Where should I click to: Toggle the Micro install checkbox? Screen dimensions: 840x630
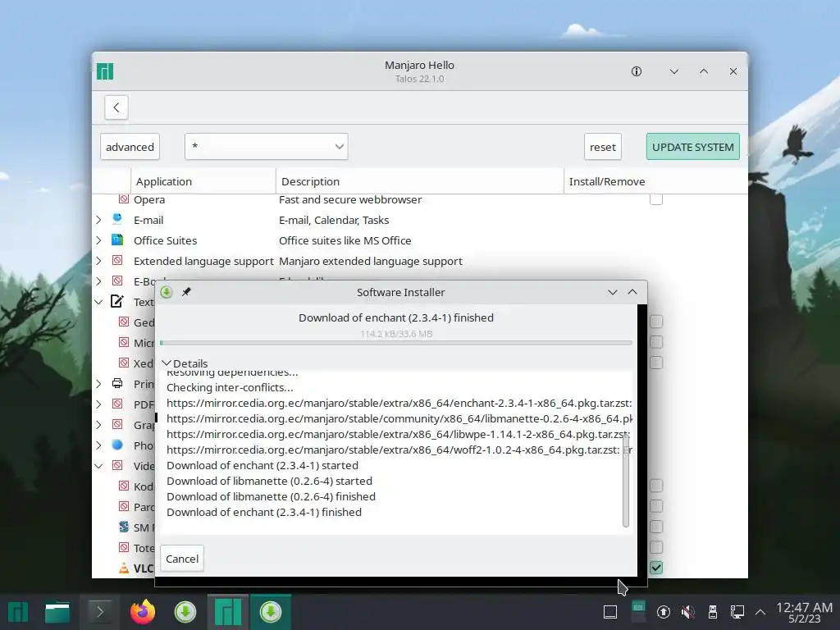pyautogui.click(x=656, y=342)
